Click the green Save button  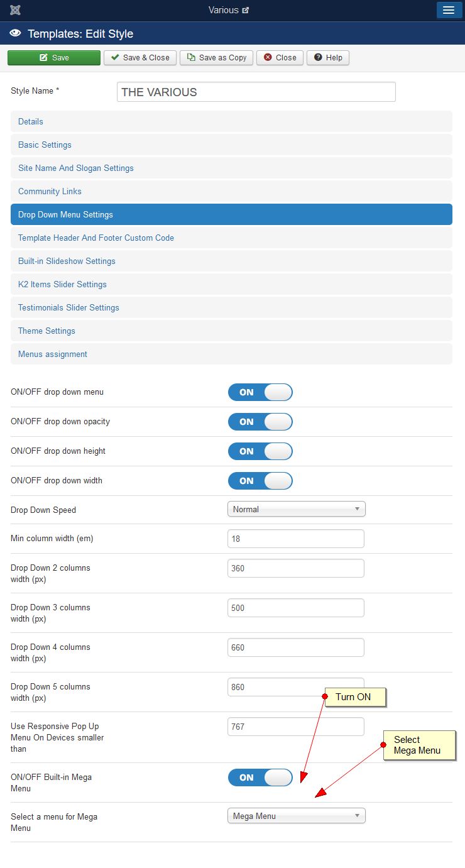pyautogui.click(x=54, y=57)
